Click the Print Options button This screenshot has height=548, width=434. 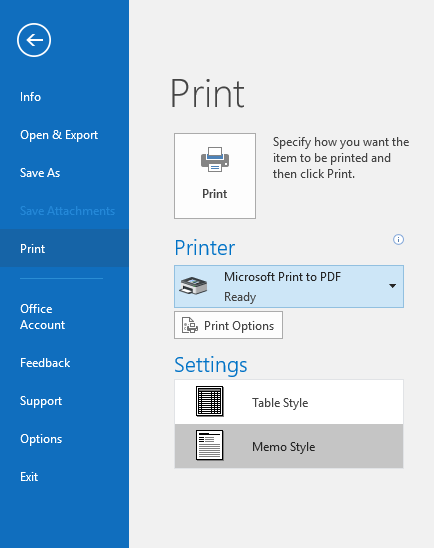tap(229, 325)
